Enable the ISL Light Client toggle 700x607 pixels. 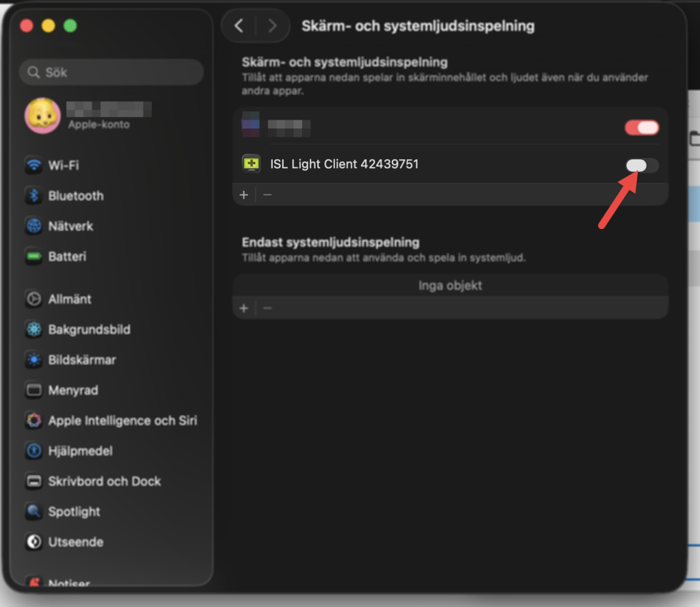642,165
